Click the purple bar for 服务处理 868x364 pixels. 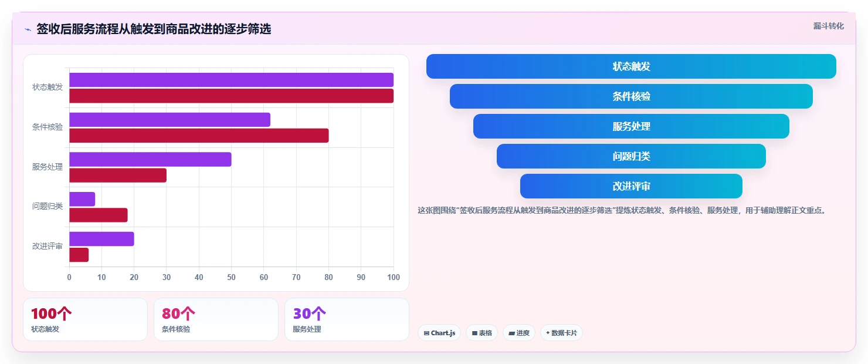[x=150, y=159]
